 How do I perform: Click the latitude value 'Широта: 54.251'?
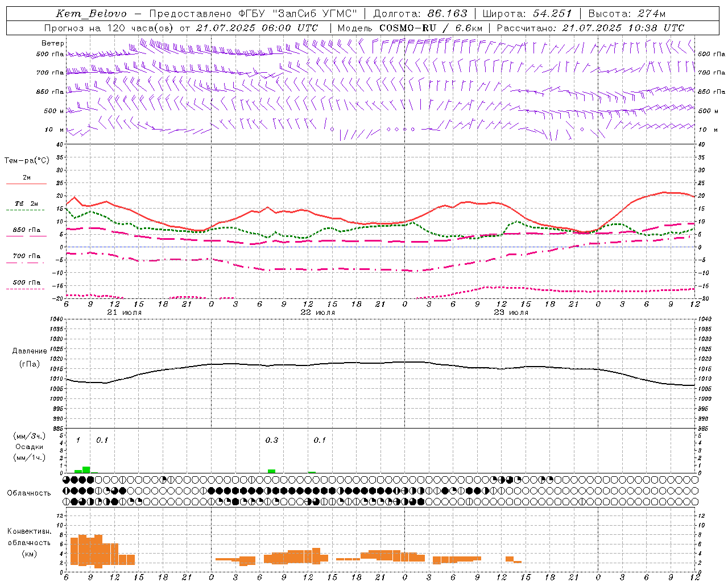coord(527,14)
